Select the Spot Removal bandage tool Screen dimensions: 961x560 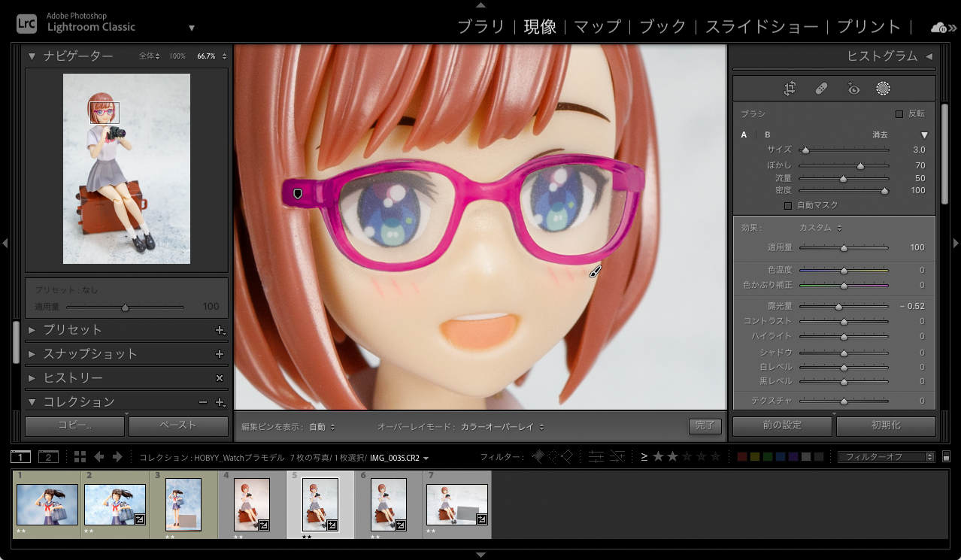(x=821, y=89)
